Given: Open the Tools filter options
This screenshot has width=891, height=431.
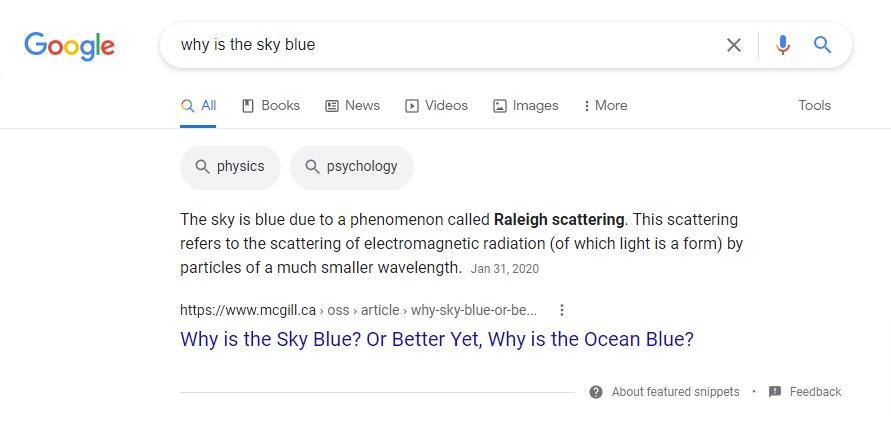Looking at the screenshot, I should click(814, 105).
